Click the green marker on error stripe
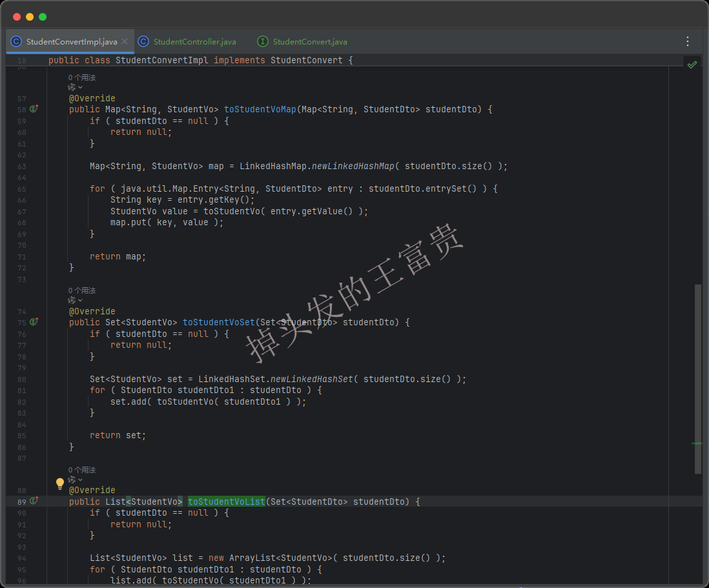This screenshot has width=709, height=588. pyautogui.click(x=697, y=443)
